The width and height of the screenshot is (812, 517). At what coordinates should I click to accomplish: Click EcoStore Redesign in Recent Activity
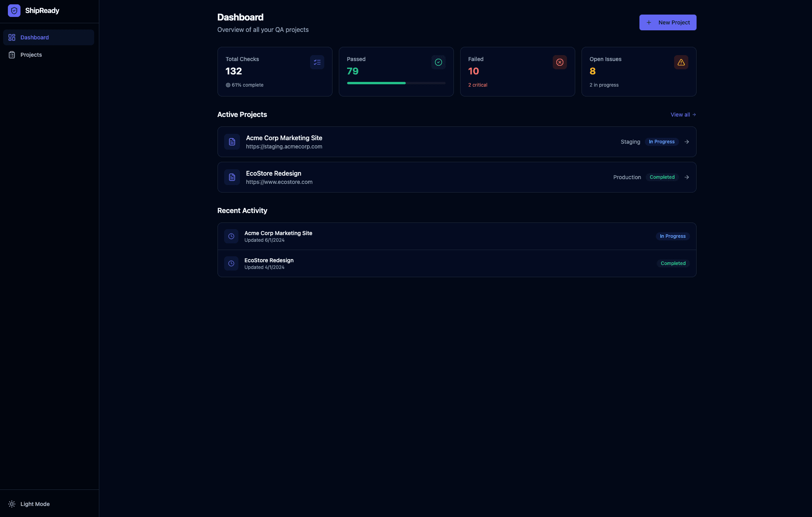point(269,260)
